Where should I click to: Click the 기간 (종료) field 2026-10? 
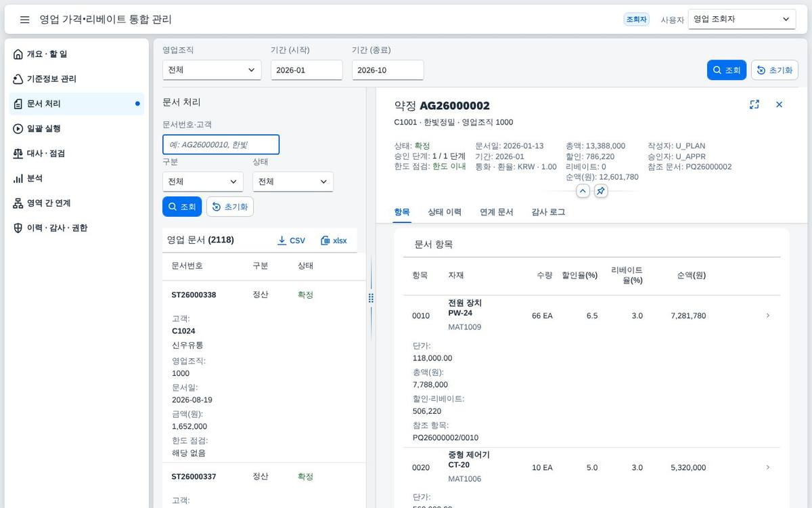(x=388, y=70)
